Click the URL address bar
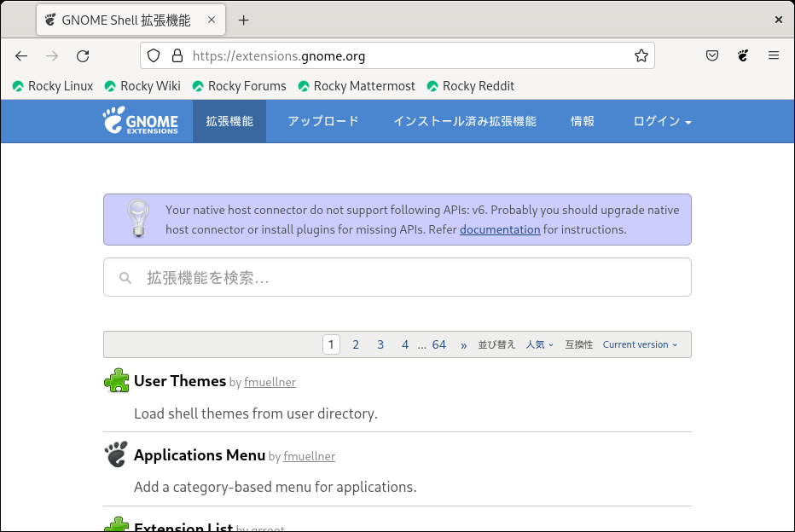Image resolution: width=795 pixels, height=532 pixels. (x=397, y=55)
